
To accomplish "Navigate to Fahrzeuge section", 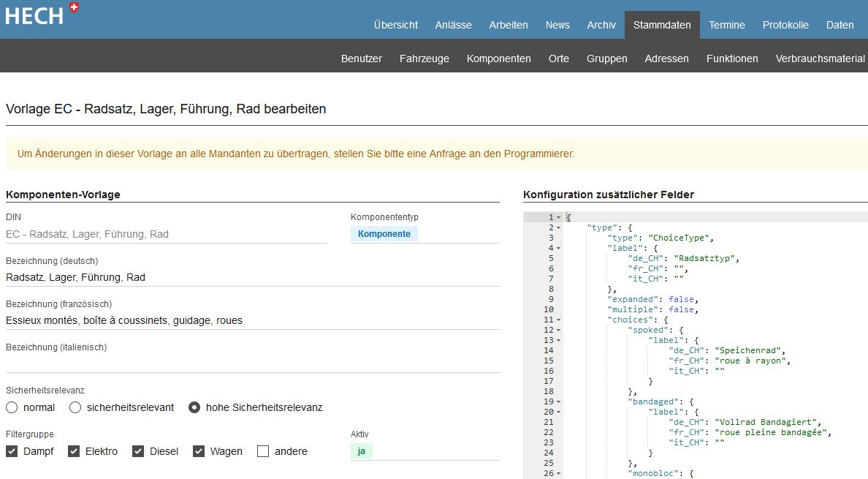I will [x=424, y=59].
